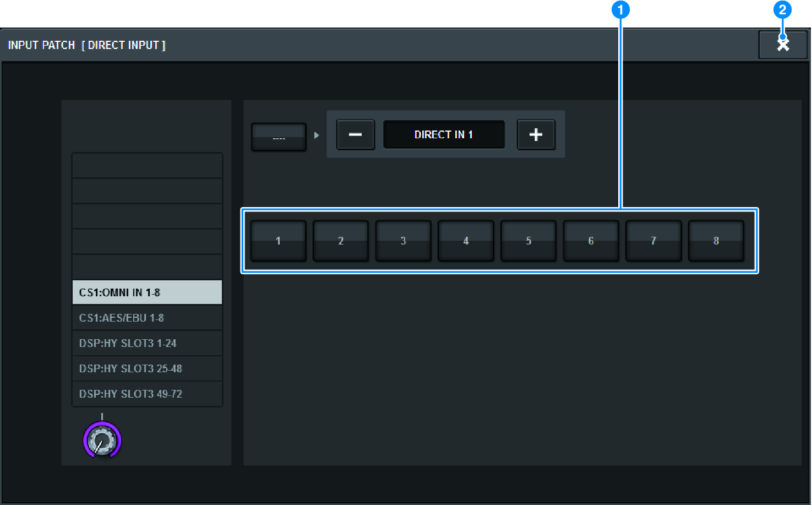812x505 pixels.
Task: Choose port 4 in the port select area
Action: (x=465, y=241)
